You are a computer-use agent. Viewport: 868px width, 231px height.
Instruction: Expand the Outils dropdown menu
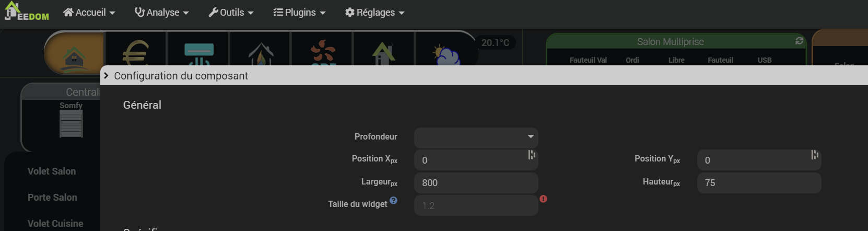(x=231, y=12)
